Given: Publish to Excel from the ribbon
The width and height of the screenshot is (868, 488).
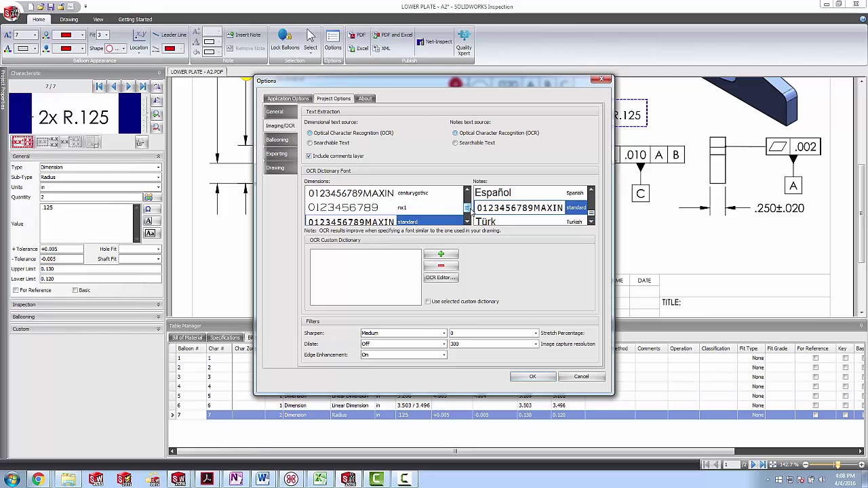Looking at the screenshot, I should click(359, 48).
